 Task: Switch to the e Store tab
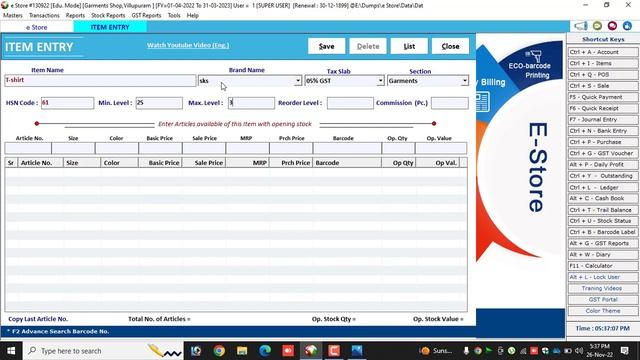(x=37, y=27)
